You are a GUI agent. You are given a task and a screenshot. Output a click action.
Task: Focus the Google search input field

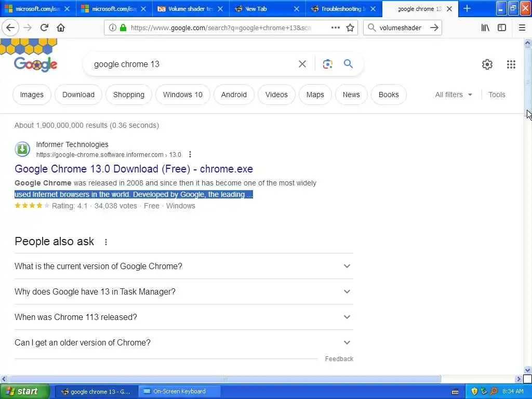coord(193,64)
